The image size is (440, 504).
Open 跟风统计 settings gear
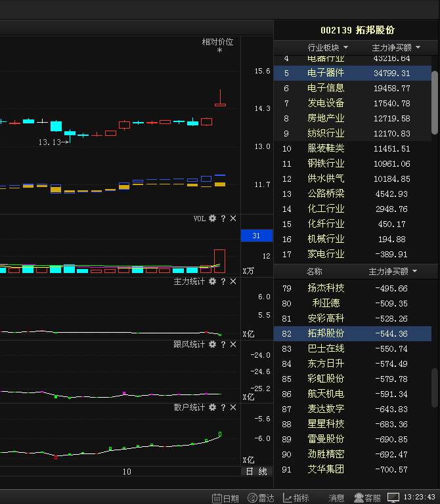click(x=212, y=345)
